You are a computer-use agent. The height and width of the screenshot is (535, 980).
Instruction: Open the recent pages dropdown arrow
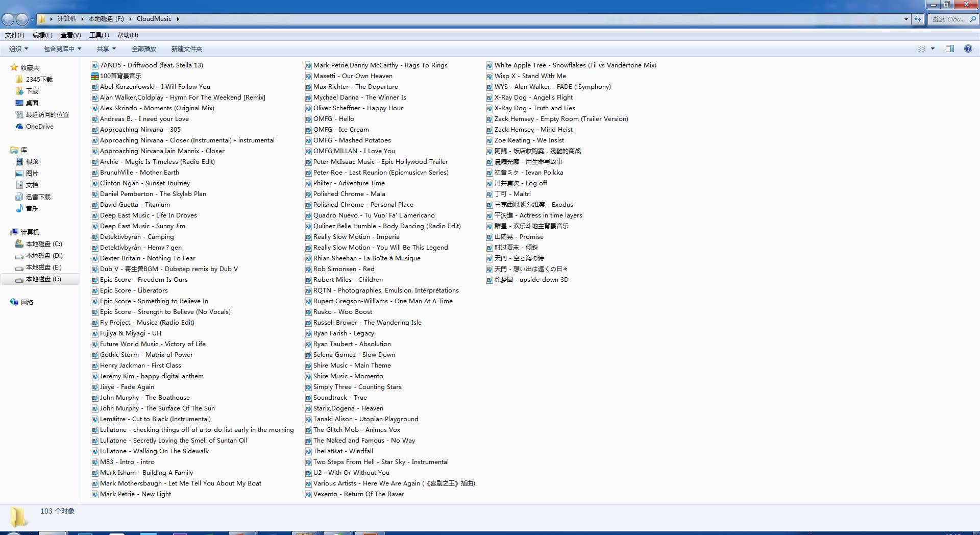point(32,19)
